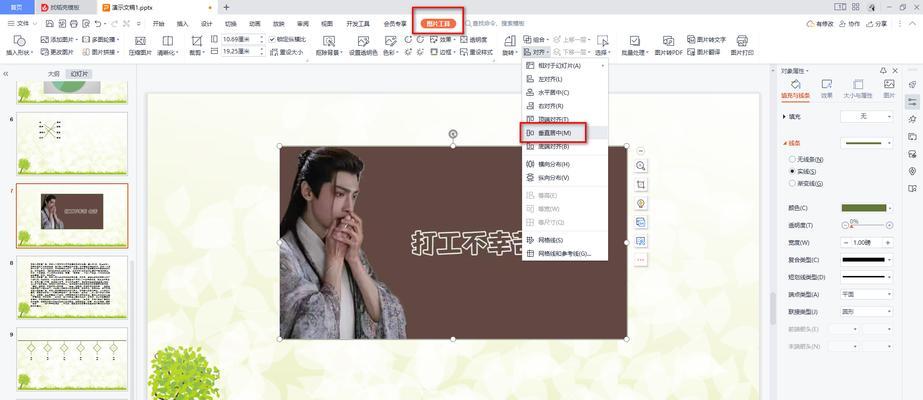Click the 压缩图片 compress picture icon
Image resolution: width=923 pixels, height=400 pixels.
(x=140, y=41)
